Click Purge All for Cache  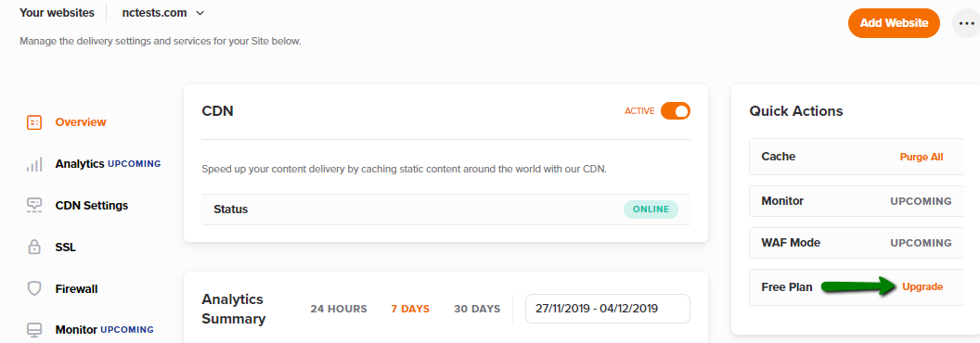[922, 157]
